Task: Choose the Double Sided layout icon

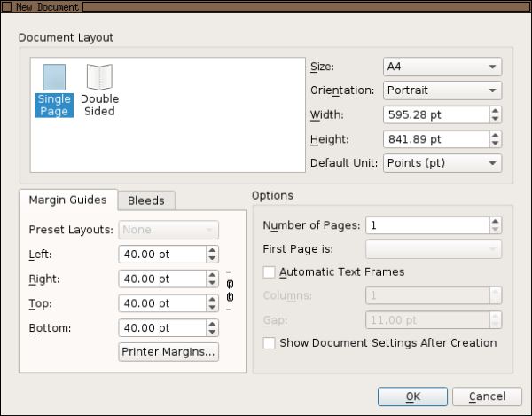Action: tap(98, 90)
